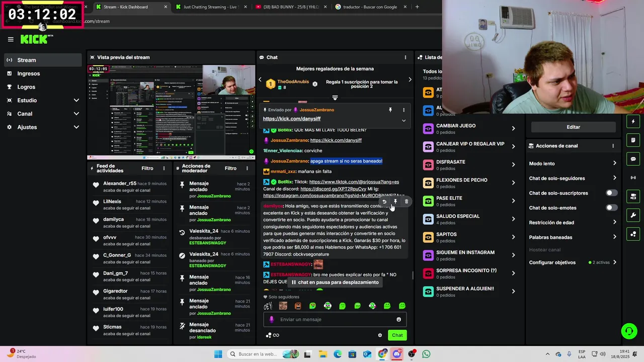The width and height of the screenshot is (644, 362).
Task: Open the Acciones de moderador Filtro button
Action: tap(230, 168)
